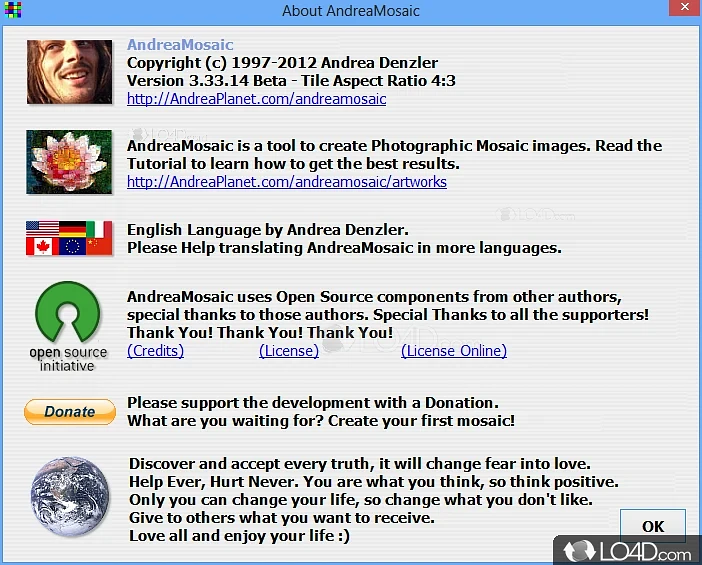Close the About AndreaMosaic window

(x=685, y=7)
